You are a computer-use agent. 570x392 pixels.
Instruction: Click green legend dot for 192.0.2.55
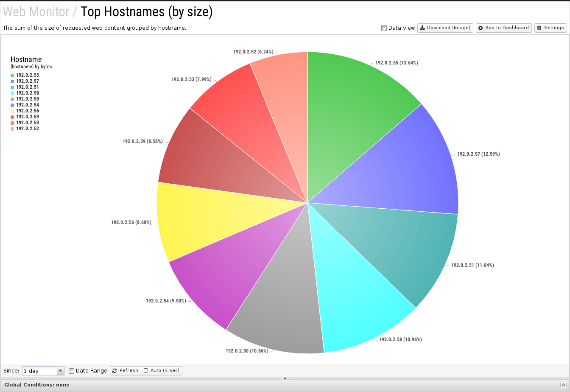[12, 75]
